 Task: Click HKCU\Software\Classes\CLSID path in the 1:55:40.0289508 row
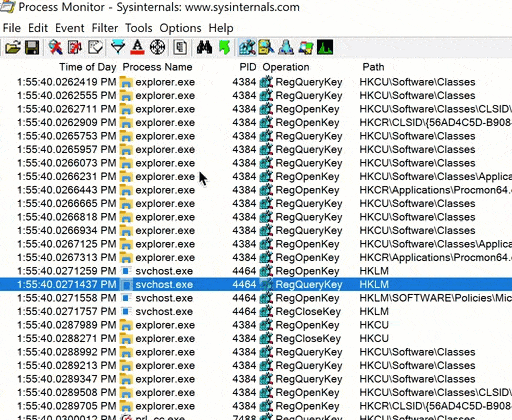tap(435, 393)
